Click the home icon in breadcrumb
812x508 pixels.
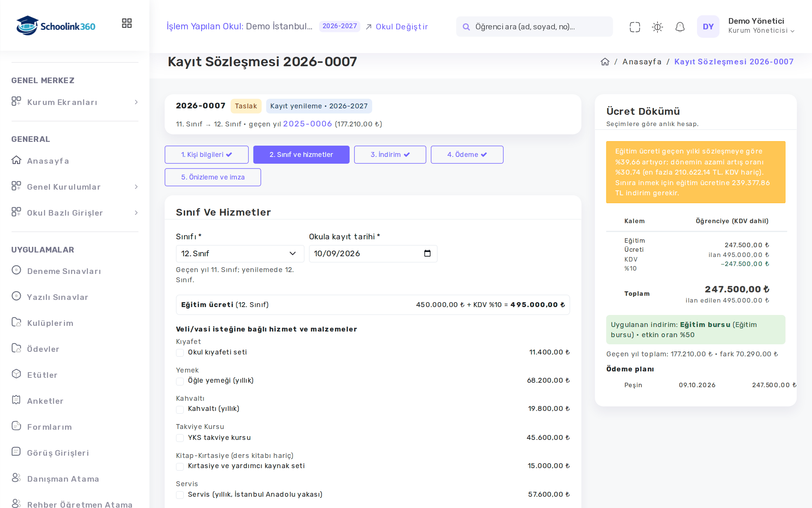coord(605,62)
